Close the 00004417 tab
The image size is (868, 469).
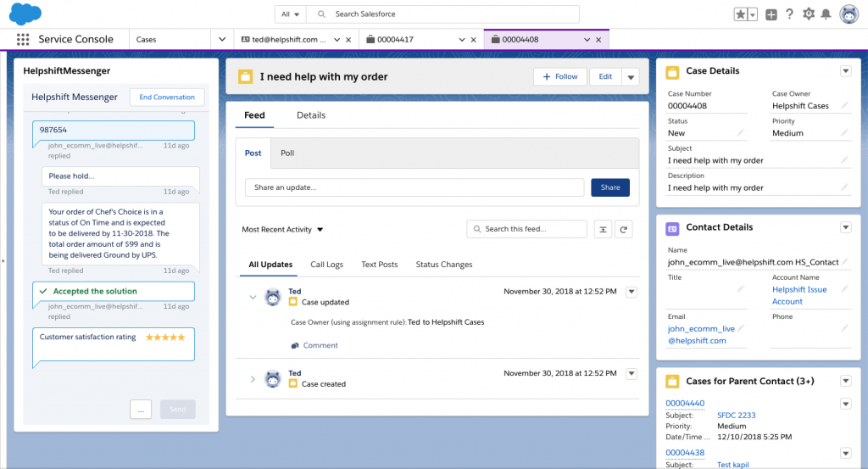[473, 40]
